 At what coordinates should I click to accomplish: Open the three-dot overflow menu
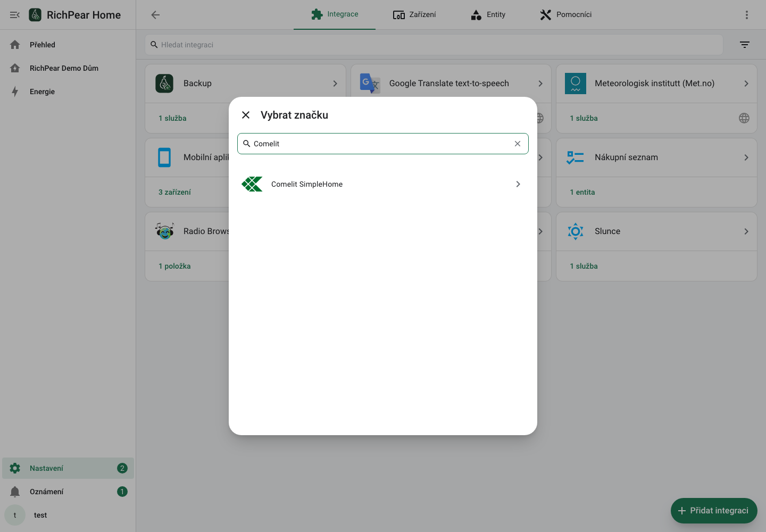(x=747, y=15)
